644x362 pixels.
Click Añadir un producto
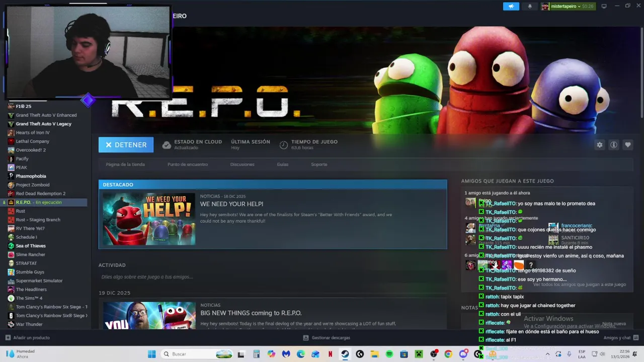28,338
